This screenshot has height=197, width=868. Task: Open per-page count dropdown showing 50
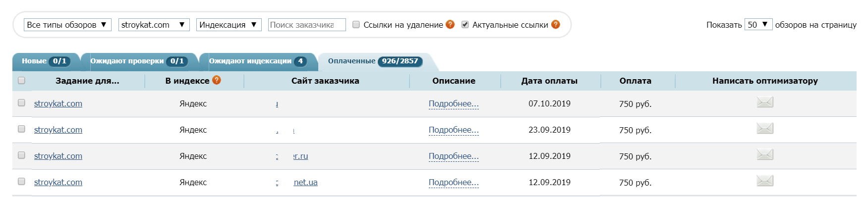(x=758, y=24)
